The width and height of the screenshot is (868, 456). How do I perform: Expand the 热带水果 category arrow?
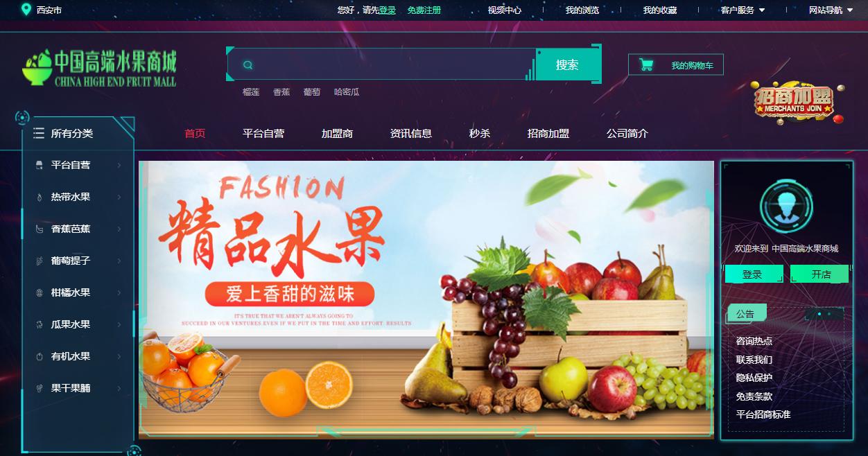point(119,197)
